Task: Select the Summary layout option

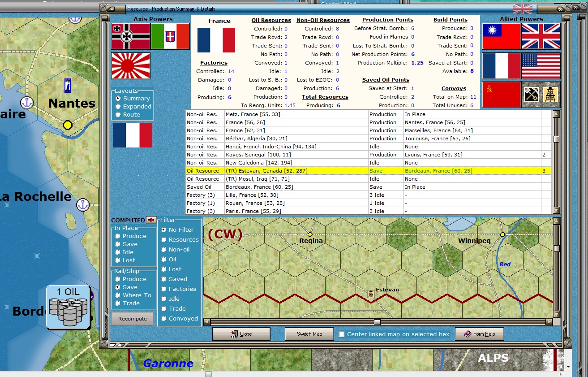Action: 118,98
